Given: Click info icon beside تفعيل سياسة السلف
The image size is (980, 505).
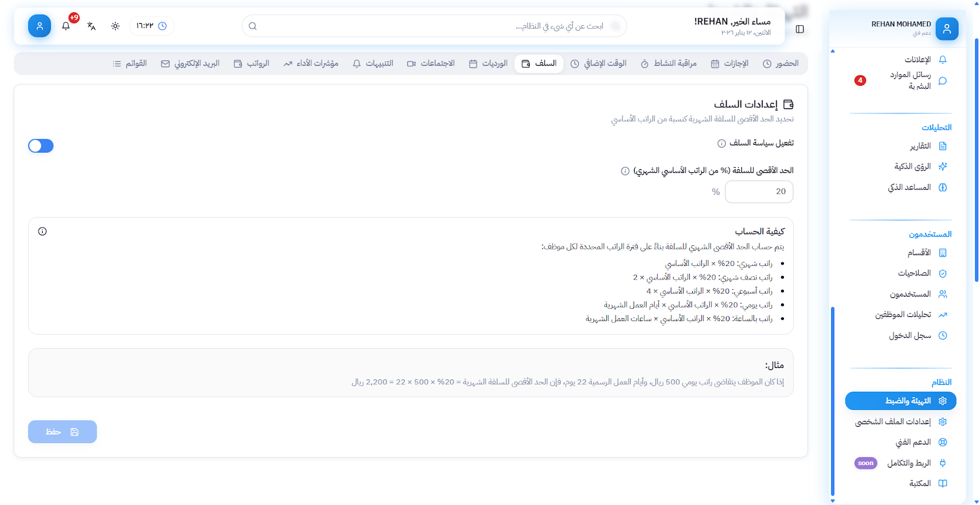Looking at the screenshot, I should pos(722,143).
